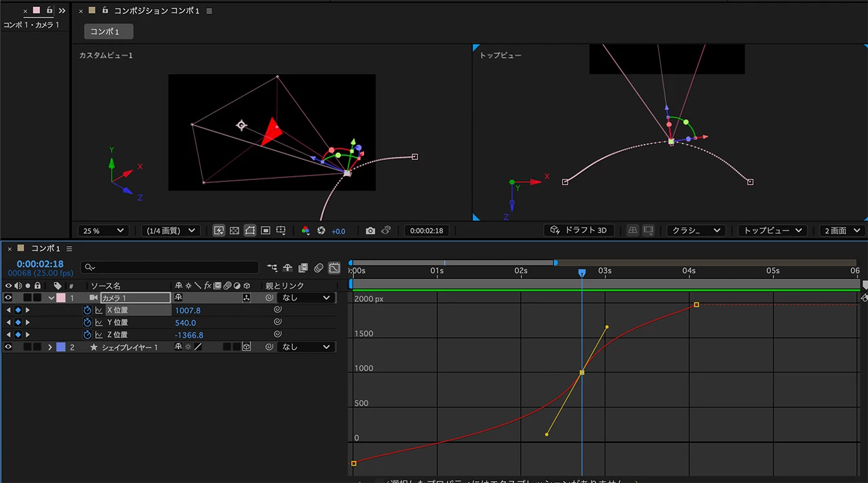Toggle the transparency grid icon
The width and height of the screenshot is (868, 483).
pos(234,230)
